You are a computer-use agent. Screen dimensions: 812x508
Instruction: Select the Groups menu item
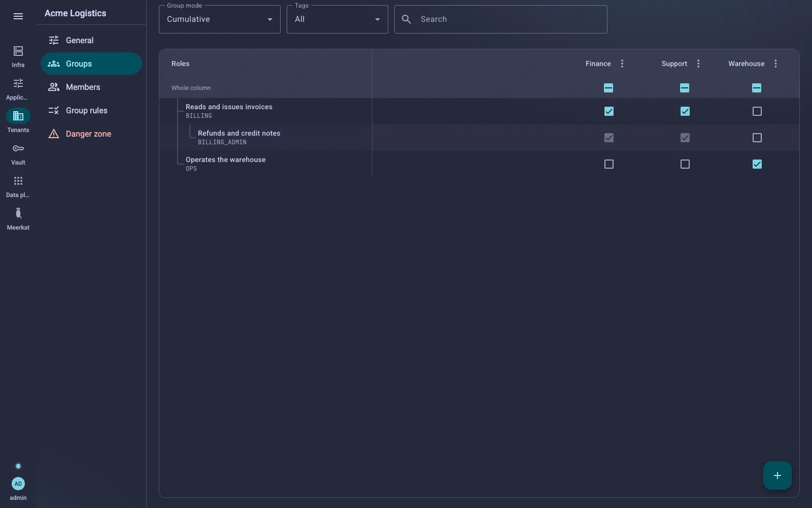[91, 63]
